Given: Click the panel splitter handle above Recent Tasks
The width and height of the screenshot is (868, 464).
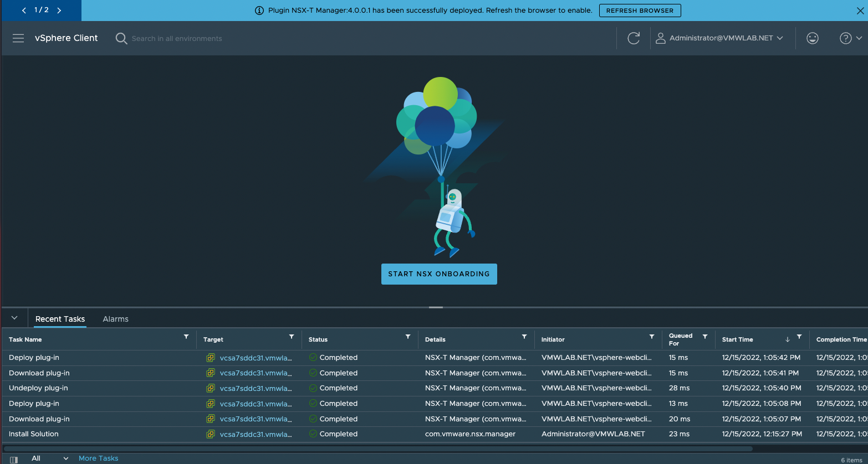Looking at the screenshot, I should 436,307.
